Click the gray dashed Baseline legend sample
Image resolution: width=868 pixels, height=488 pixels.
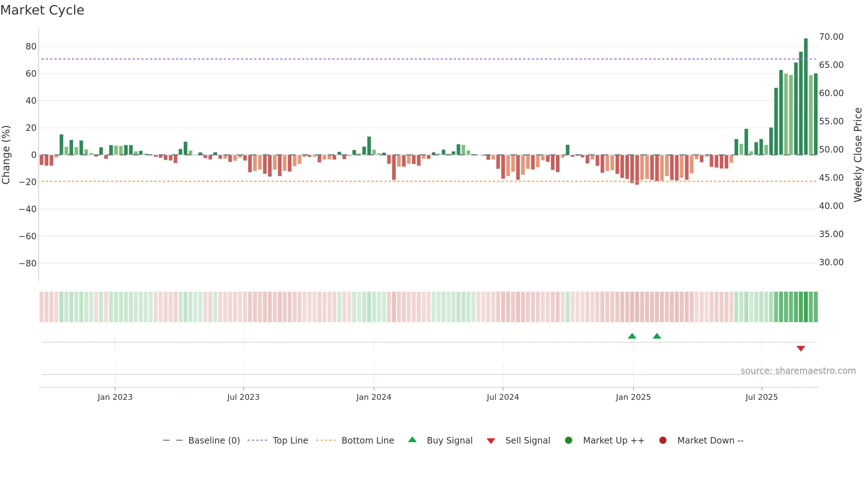pyautogui.click(x=173, y=440)
